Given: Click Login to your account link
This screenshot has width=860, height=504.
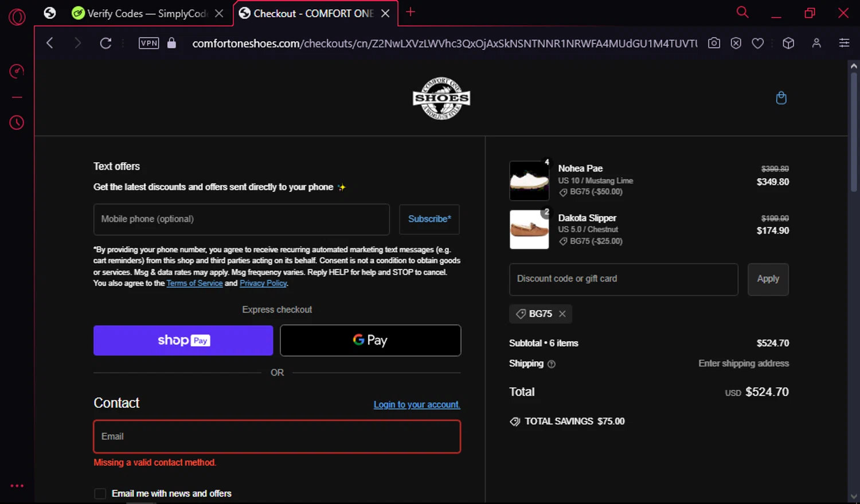Looking at the screenshot, I should point(417,405).
